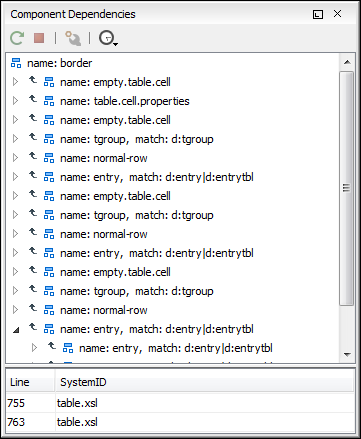Expand the last tgroup match d:tgroup node
Viewport: 361px width, 439px height.
15,291
